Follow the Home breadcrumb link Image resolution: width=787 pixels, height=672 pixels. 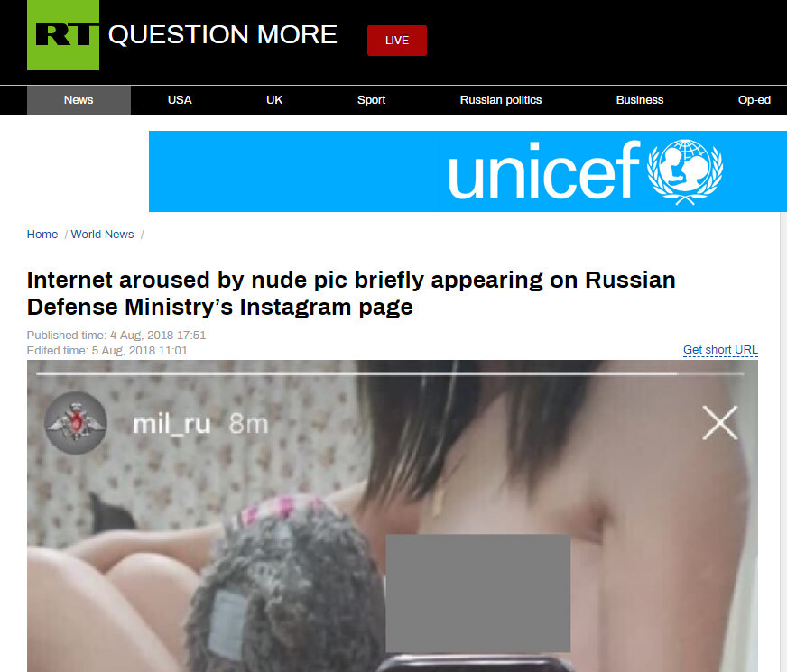point(42,235)
